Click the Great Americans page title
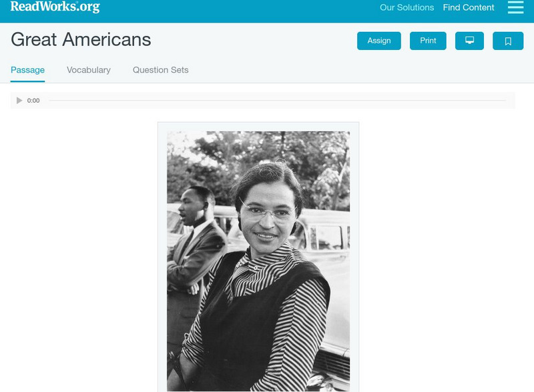The height and width of the screenshot is (392, 534). (x=81, y=39)
